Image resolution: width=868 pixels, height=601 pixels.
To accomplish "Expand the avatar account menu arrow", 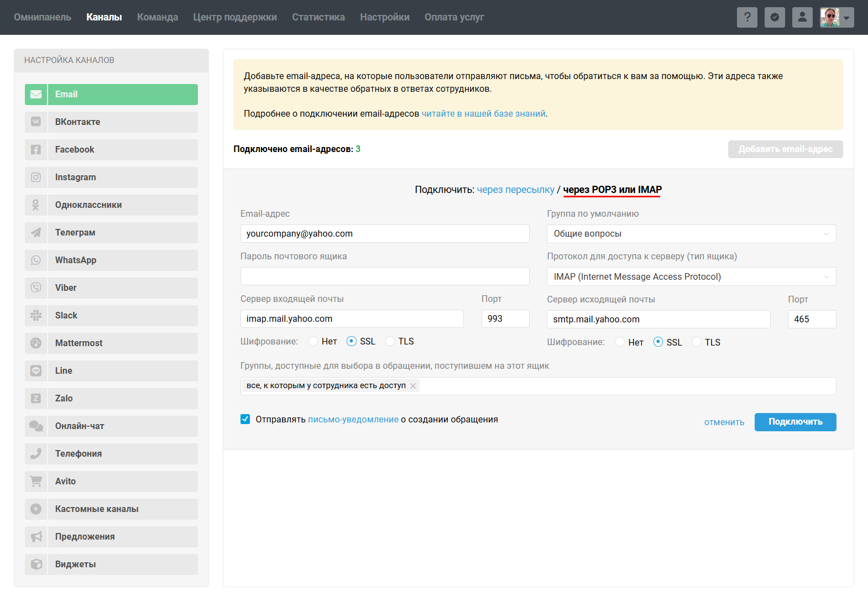I will pyautogui.click(x=846, y=18).
